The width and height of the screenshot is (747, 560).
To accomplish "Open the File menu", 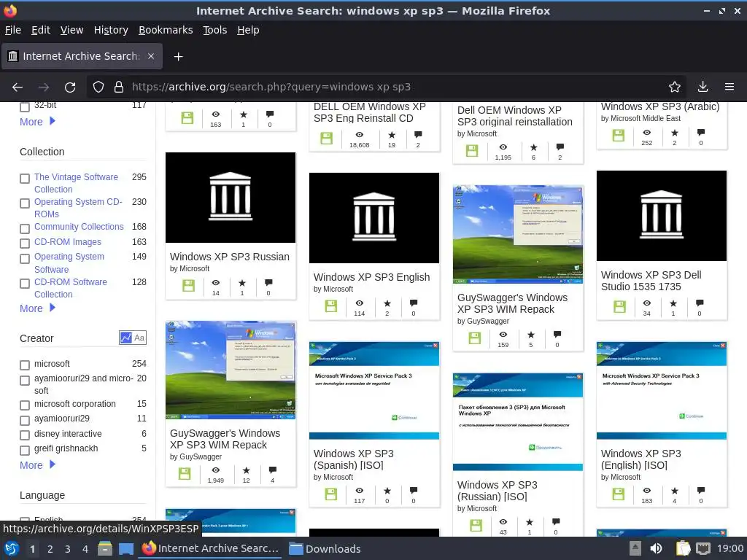I will pos(13,30).
